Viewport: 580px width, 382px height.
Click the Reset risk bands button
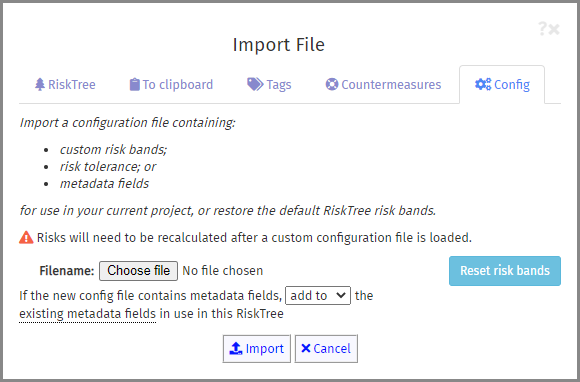(x=505, y=271)
